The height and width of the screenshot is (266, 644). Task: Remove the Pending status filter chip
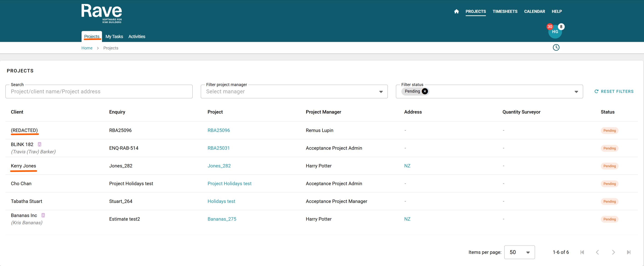pyautogui.click(x=425, y=91)
